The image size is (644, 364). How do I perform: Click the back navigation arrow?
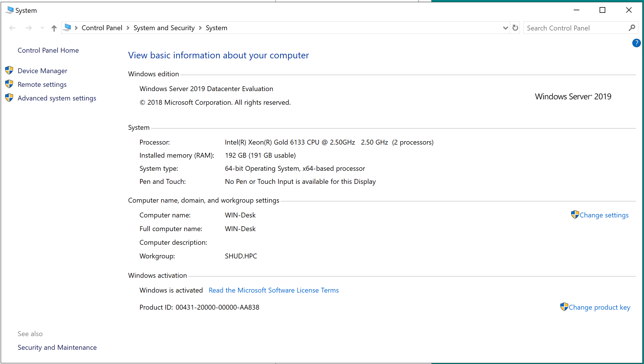12,28
